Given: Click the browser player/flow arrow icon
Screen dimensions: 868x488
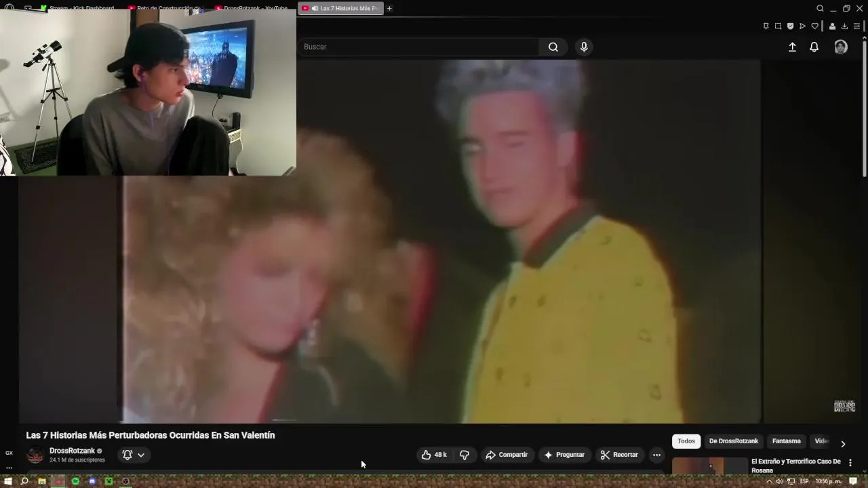Looking at the screenshot, I should tap(802, 26).
